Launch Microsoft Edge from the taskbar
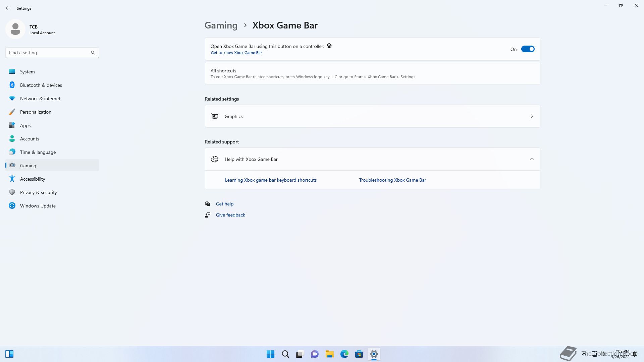644x362 pixels. (x=344, y=354)
